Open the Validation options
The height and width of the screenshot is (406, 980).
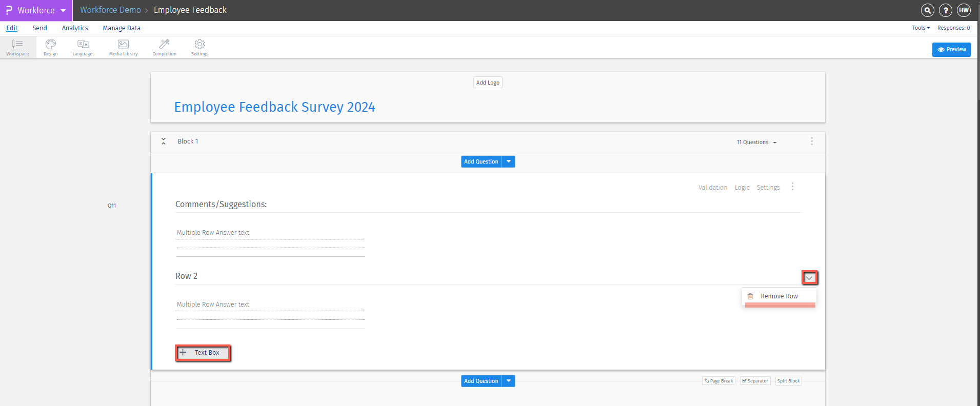pyautogui.click(x=713, y=188)
